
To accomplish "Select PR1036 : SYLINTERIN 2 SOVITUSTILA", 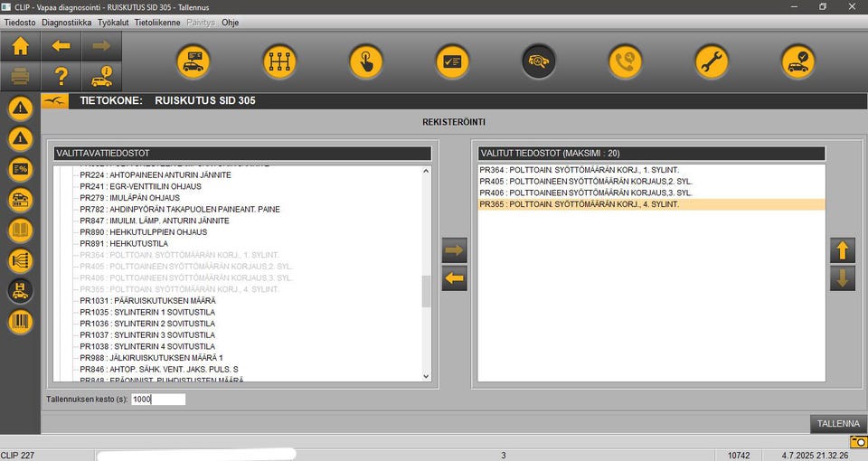I will click(x=147, y=324).
